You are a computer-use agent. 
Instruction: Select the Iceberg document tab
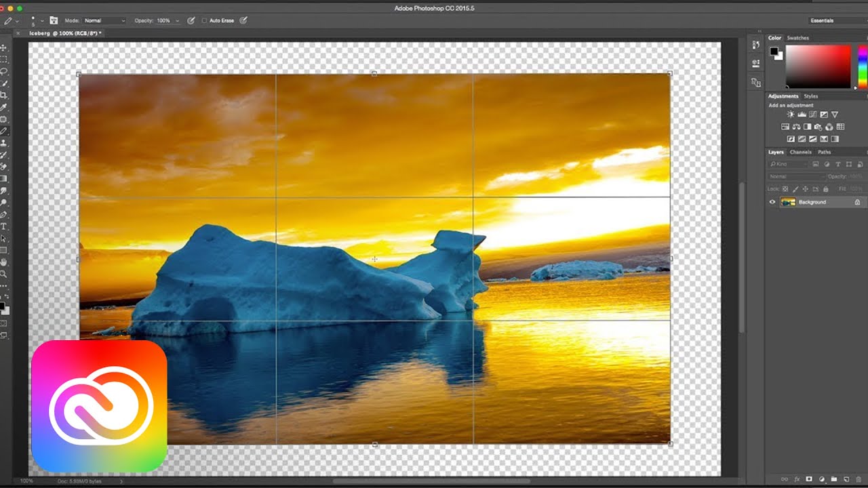tap(65, 33)
